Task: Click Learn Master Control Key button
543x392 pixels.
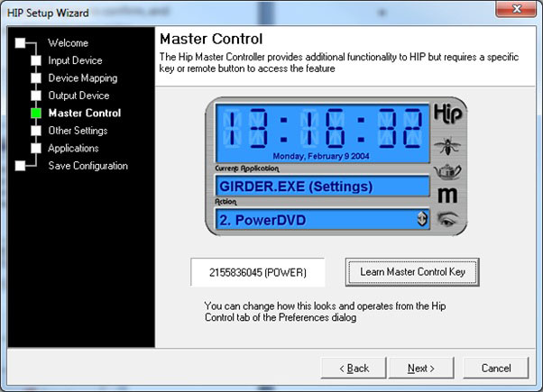Action: click(412, 272)
